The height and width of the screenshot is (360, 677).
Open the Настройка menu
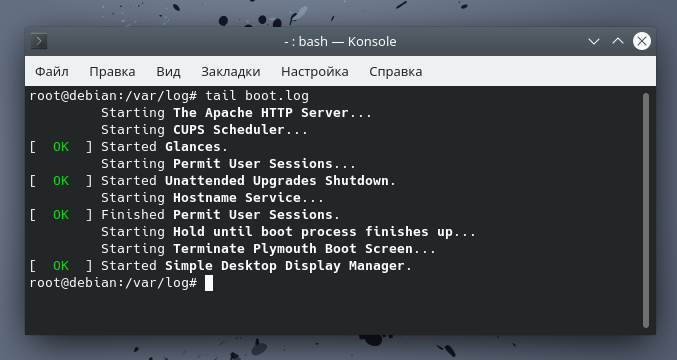point(315,71)
